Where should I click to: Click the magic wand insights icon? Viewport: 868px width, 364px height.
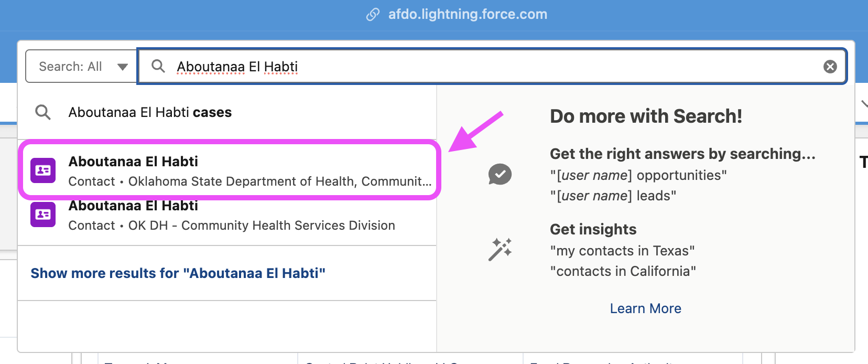click(500, 249)
